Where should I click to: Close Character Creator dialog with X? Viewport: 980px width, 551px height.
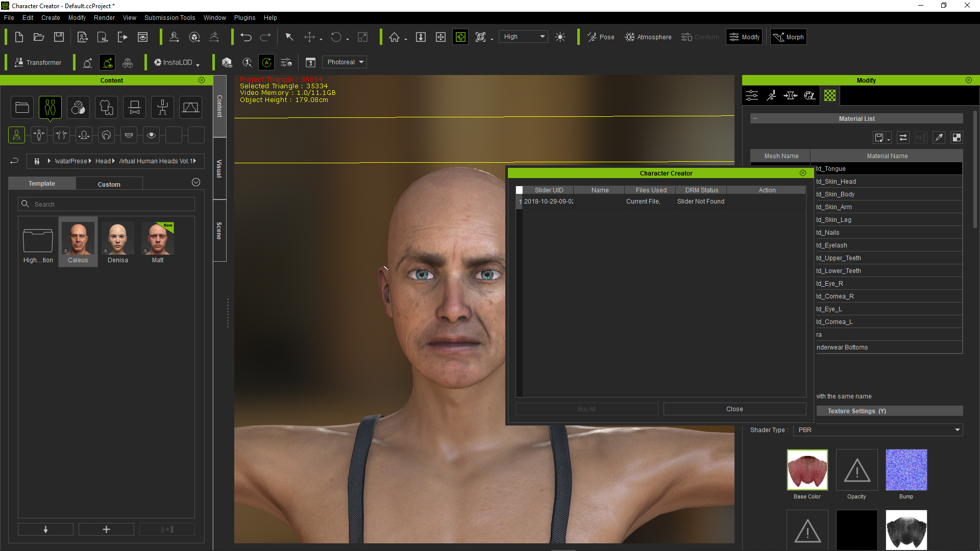coord(802,173)
